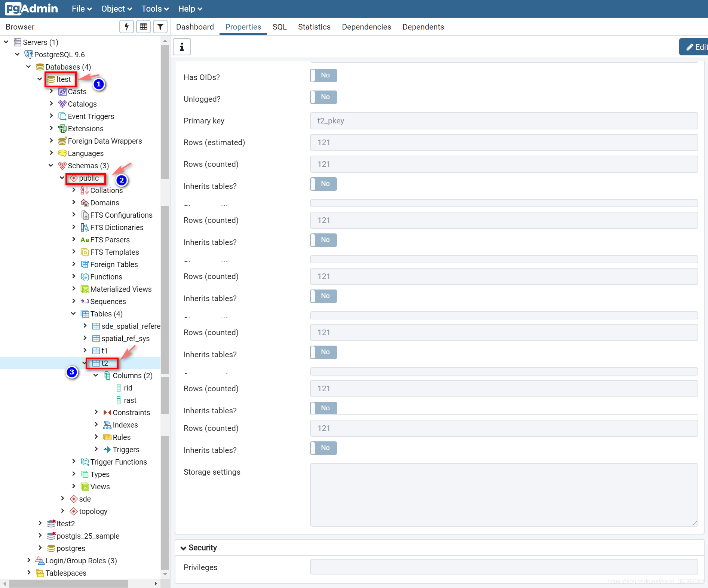Viewport: 708px width, 588px height.
Task: Click the Materialized Views icon
Action: (x=85, y=289)
